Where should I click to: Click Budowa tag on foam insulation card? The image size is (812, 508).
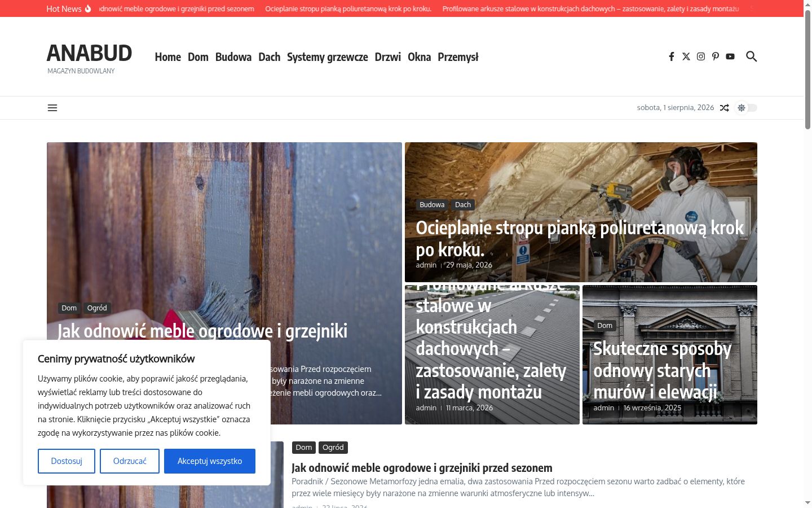pyautogui.click(x=432, y=205)
